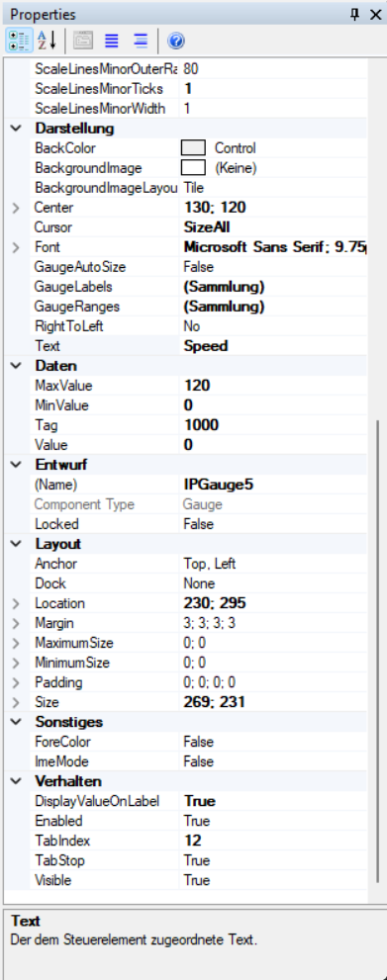Select the second indented lines toolbar icon
The image size is (387, 980).
coord(141,41)
